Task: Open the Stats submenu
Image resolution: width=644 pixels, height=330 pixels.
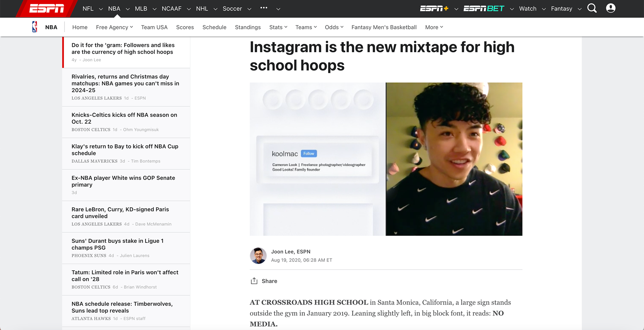Action: point(278,27)
